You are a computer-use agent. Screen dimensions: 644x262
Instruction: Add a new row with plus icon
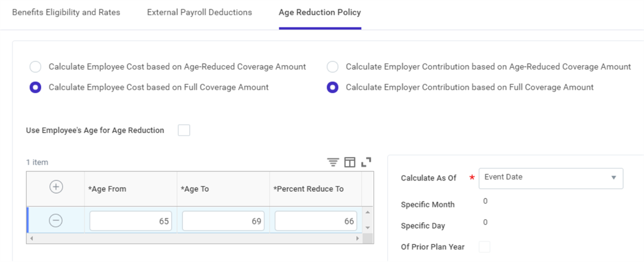pyautogui.click(x=56, y=186)
